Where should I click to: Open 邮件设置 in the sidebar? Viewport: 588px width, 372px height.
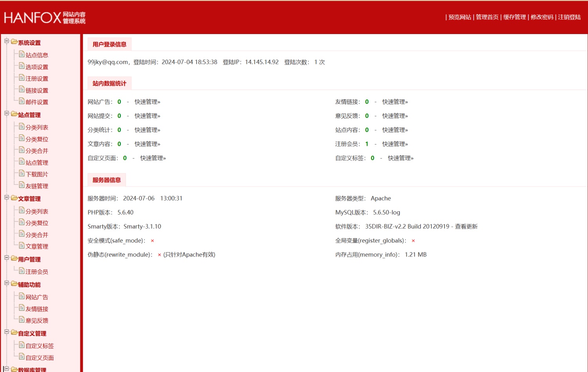tap(37, 102)
